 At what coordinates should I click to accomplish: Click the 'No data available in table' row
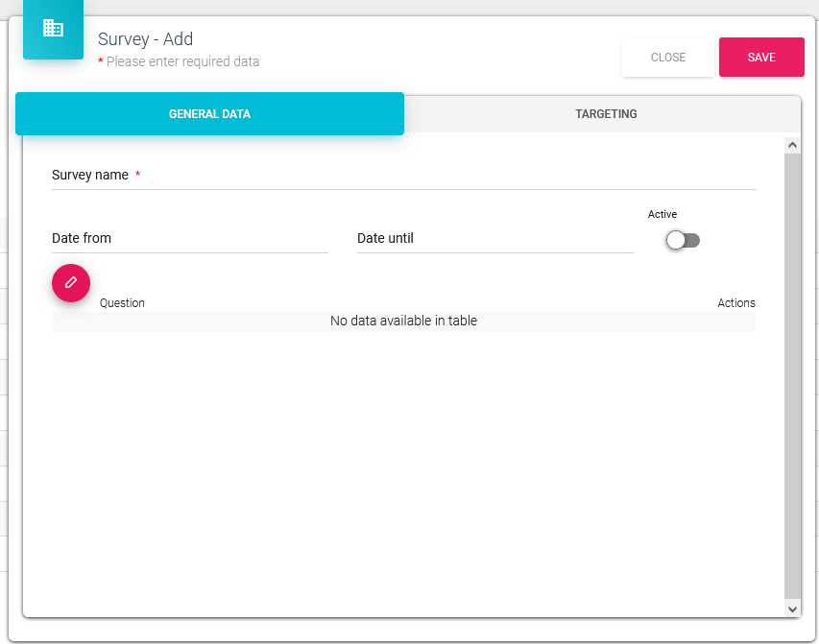pos(403,322)
